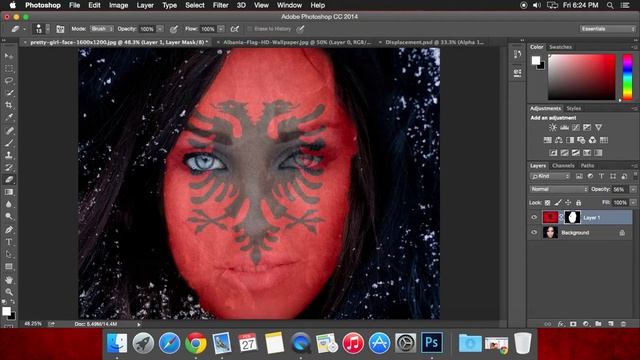The image size is (640, 360).
Task: Toggle Lock transparent pixels
Action: coord(548,202)
